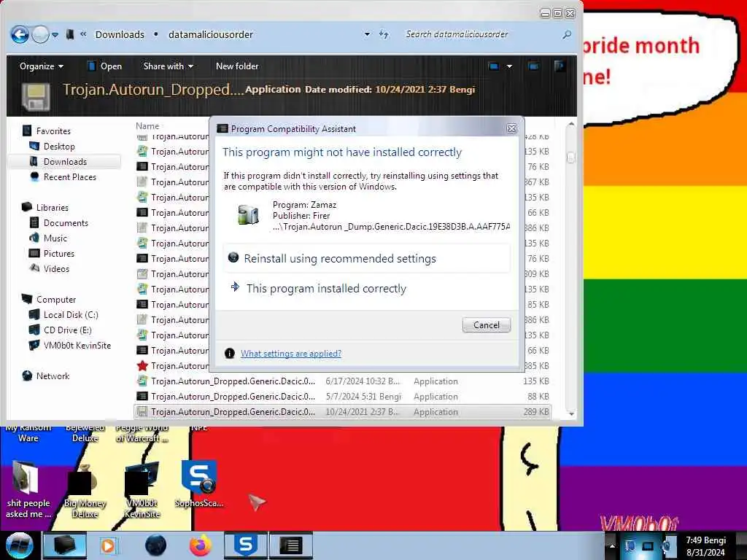Click New folder in the toolbar
The image size is (747, 560).
(x=237, y=66)
